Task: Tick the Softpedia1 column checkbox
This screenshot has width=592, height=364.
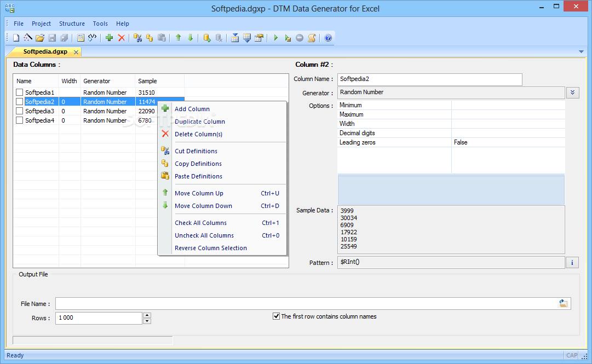Action: pyautogui.click(x=20, y=93)
